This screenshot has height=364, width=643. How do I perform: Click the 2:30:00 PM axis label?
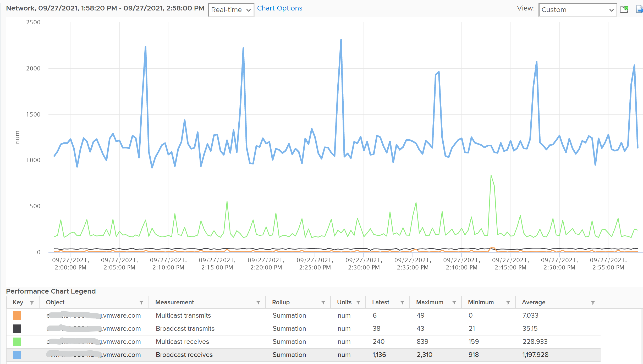pyautogui.click(x=364, y=264)
